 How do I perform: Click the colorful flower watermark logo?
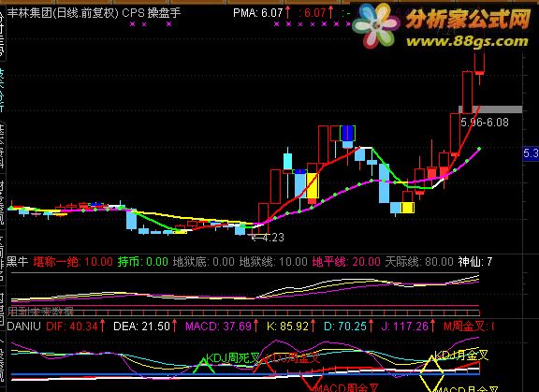click(x=374, y=26)
